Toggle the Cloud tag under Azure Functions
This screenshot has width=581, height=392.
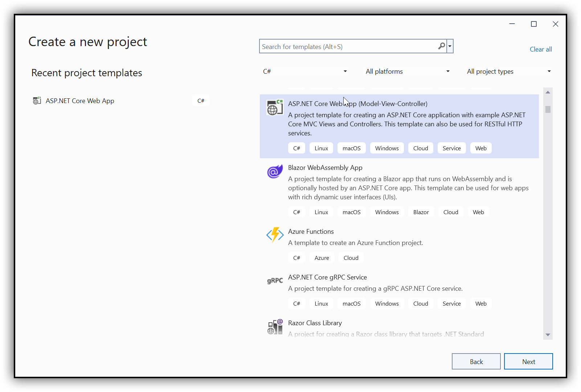pos(351,257)
